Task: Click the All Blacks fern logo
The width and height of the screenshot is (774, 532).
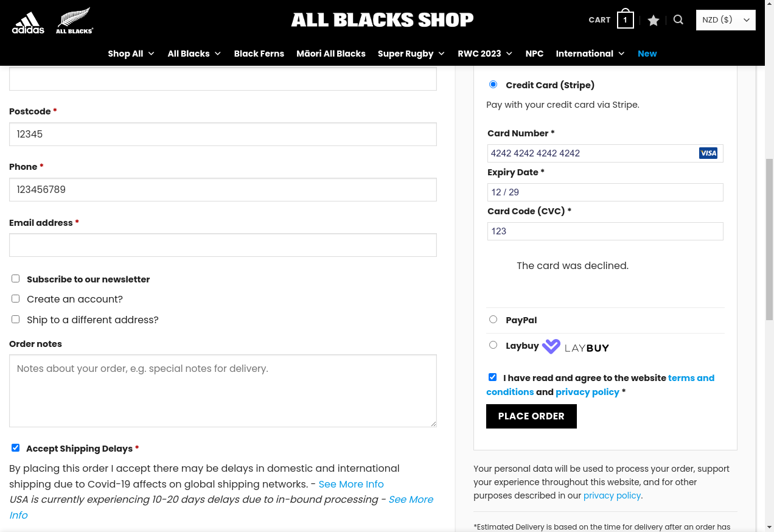Action: click(x=74, y=21)
